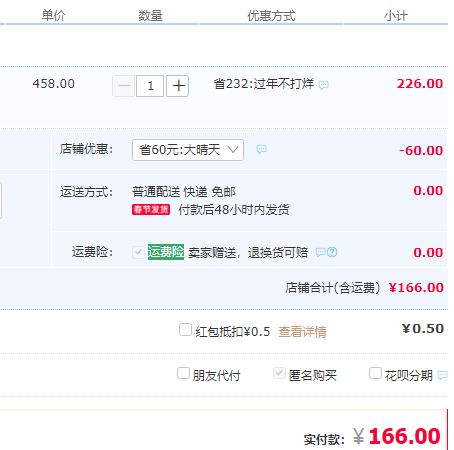Toggle the 运费险 shipping insurance checkbox
The image size is (454, 450).
(x=138, y=252)
